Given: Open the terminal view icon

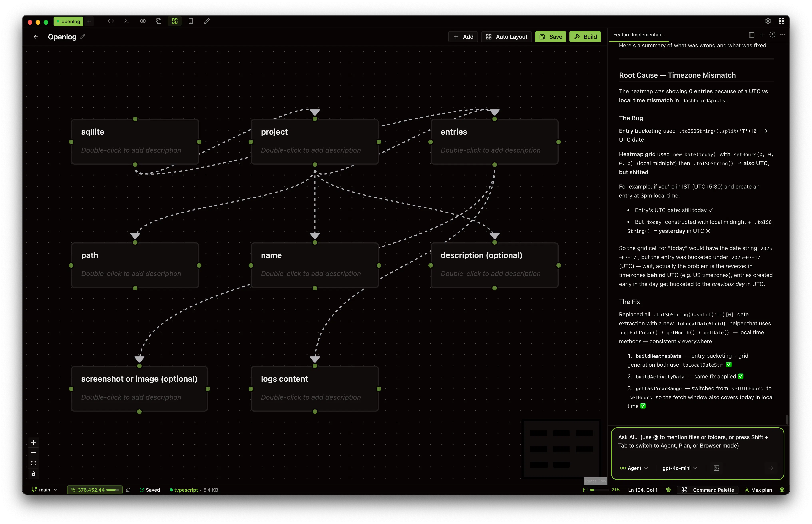Looking at the screenshot, I should pyautogui.click(x=127, y=21).
